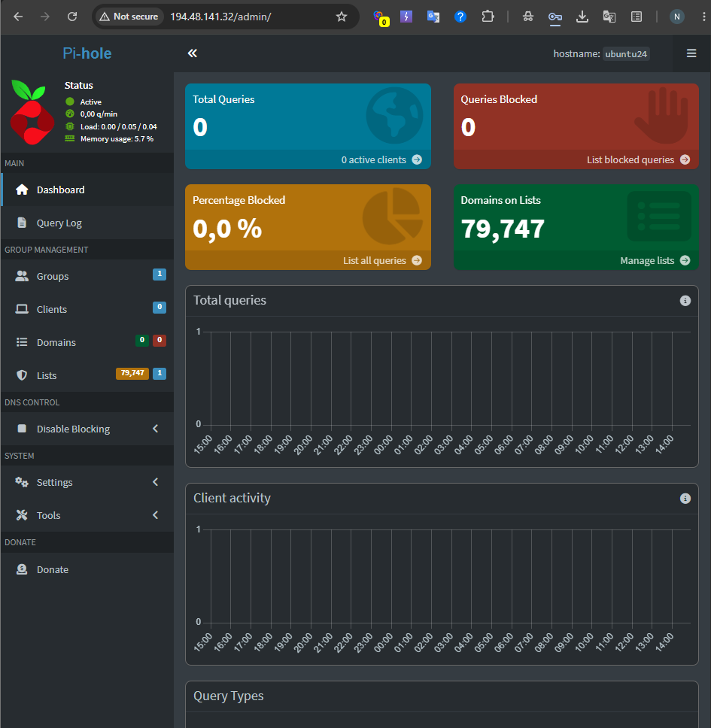Go to Groups management
The height and width of the screenshot is (728, 711).
click(87, 276)
